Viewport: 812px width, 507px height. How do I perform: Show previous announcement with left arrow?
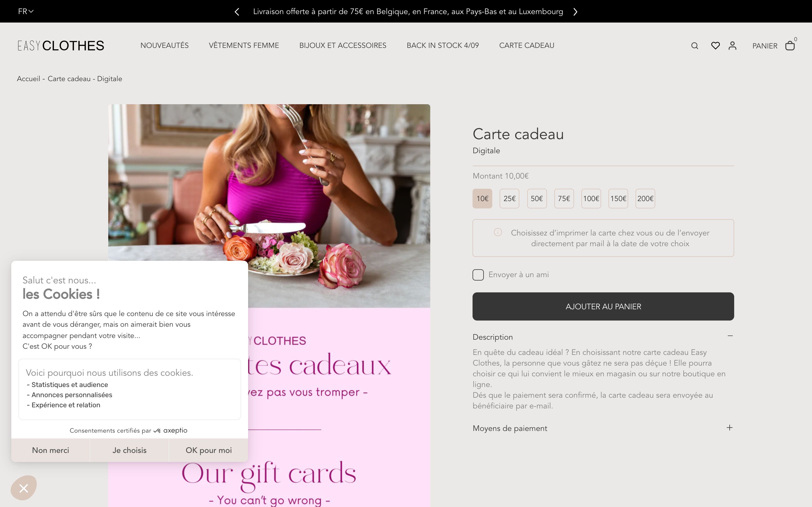click(x=237, y=12)
